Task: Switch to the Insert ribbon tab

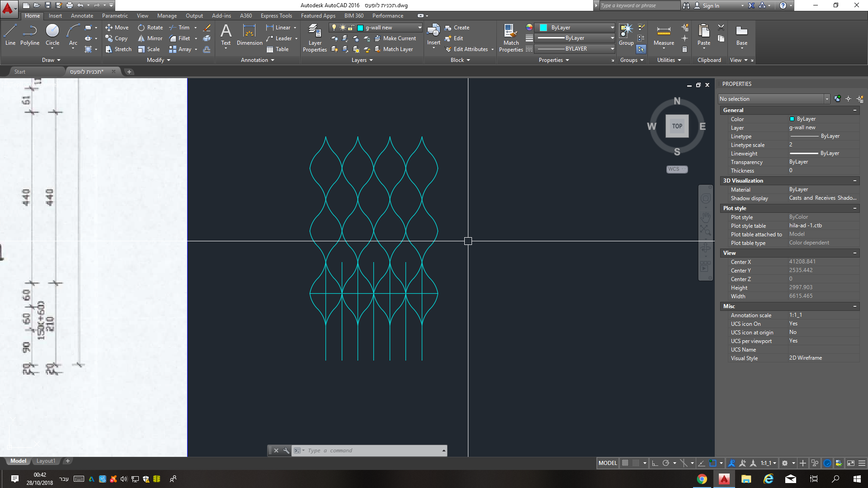Action: (55, 16)
